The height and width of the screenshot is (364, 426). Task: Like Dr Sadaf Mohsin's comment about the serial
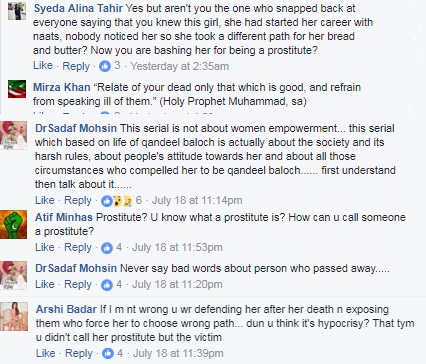click(x=45, y=200)
